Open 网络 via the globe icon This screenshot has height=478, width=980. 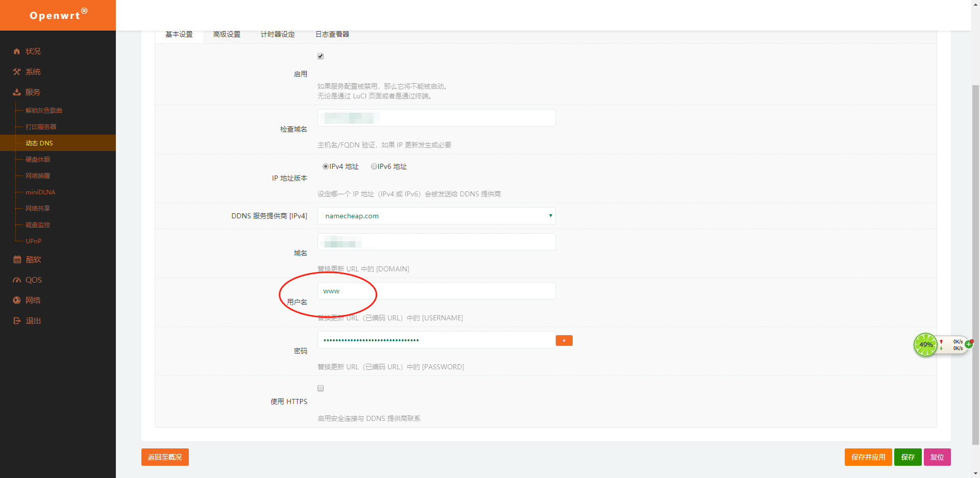point(17,300)
